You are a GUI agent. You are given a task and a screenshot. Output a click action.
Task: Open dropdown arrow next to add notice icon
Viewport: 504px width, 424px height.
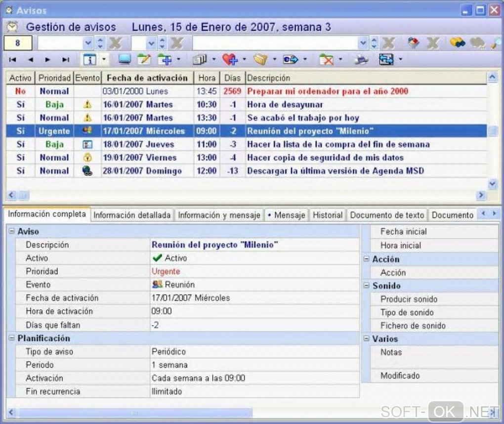click(179, 59)
